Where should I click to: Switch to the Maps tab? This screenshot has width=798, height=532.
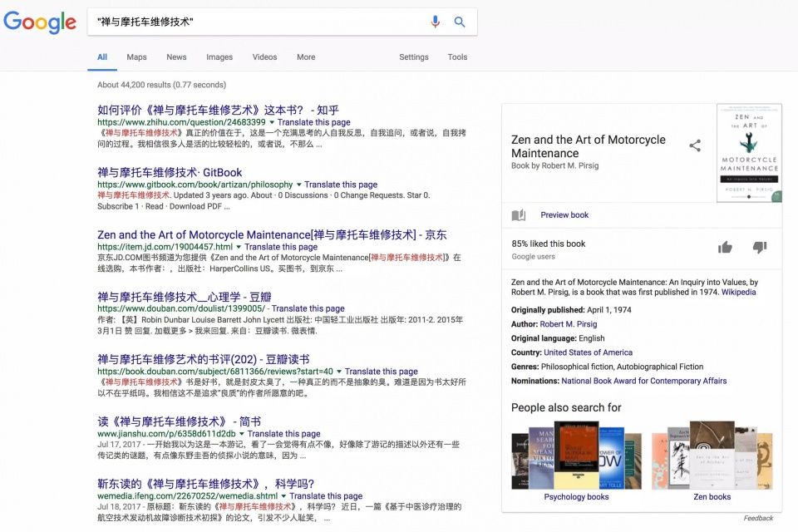coord(136,57)
